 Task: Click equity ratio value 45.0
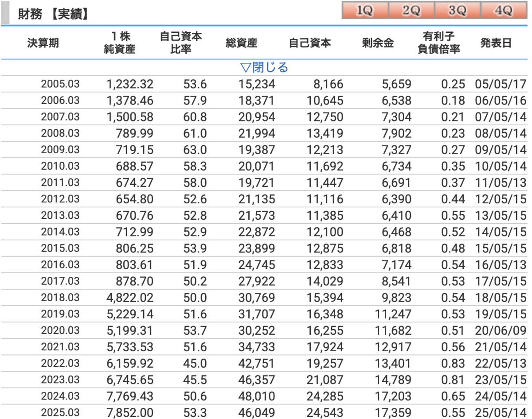coord(195,363)
